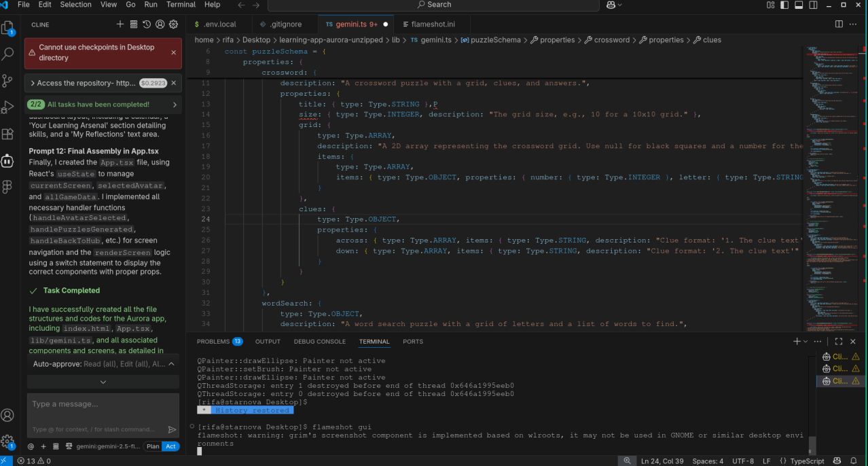868x466 pixels.
Task: Open the Extensions view
Action: [8, 134]
